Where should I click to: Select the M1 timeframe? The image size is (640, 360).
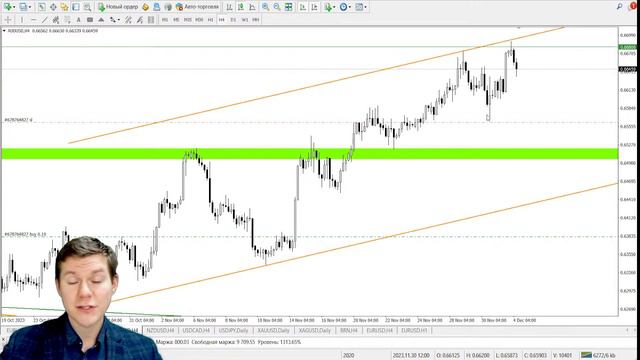(165, 20)
